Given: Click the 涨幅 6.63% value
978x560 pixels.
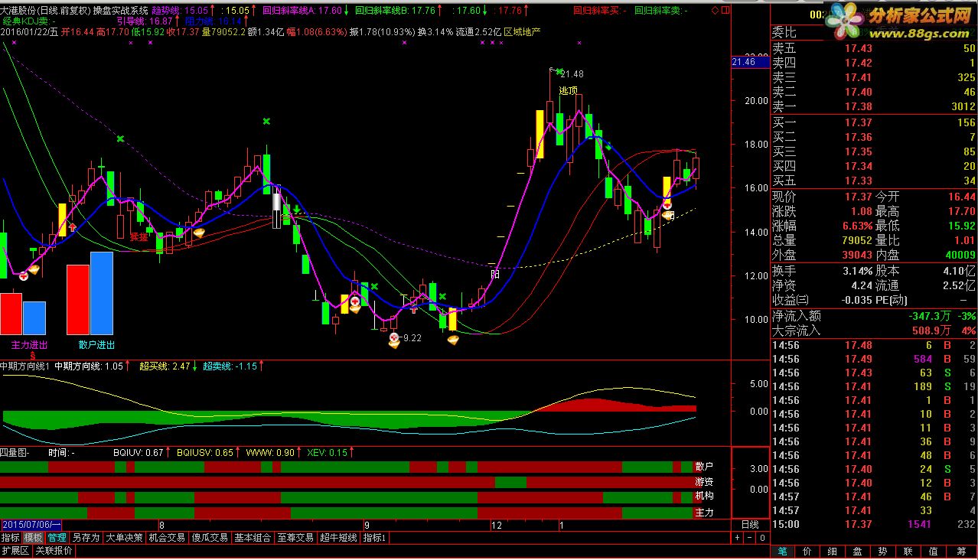Looking at the screenshot, I should click(858, 226).
